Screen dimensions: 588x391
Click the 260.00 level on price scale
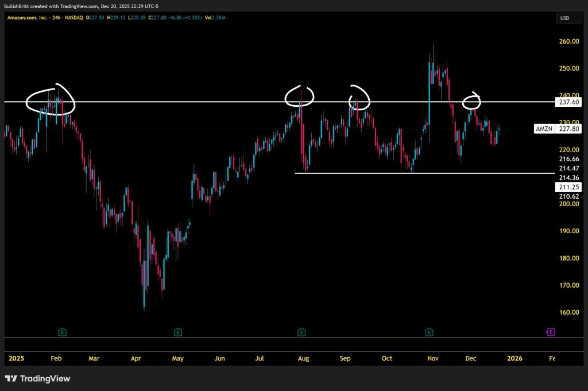(x=567, y=41)
